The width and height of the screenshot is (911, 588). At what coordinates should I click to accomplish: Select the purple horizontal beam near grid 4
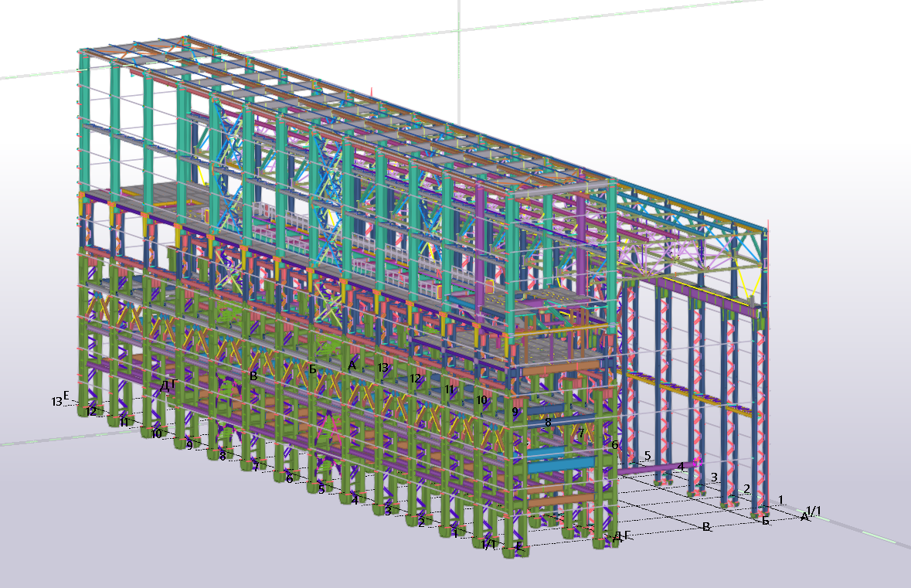coord(657,468)
